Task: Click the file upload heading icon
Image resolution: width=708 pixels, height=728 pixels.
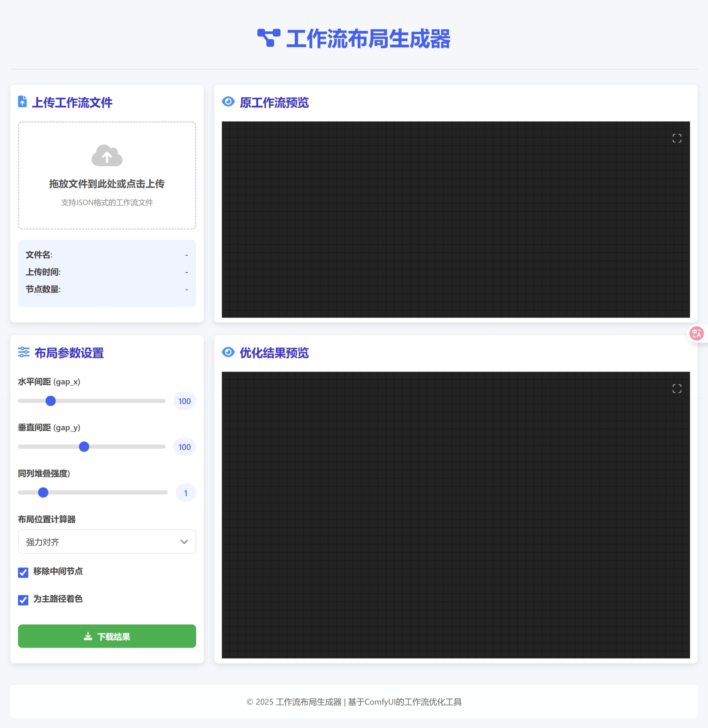Action: pyautogui.click(x=22, y=101)
